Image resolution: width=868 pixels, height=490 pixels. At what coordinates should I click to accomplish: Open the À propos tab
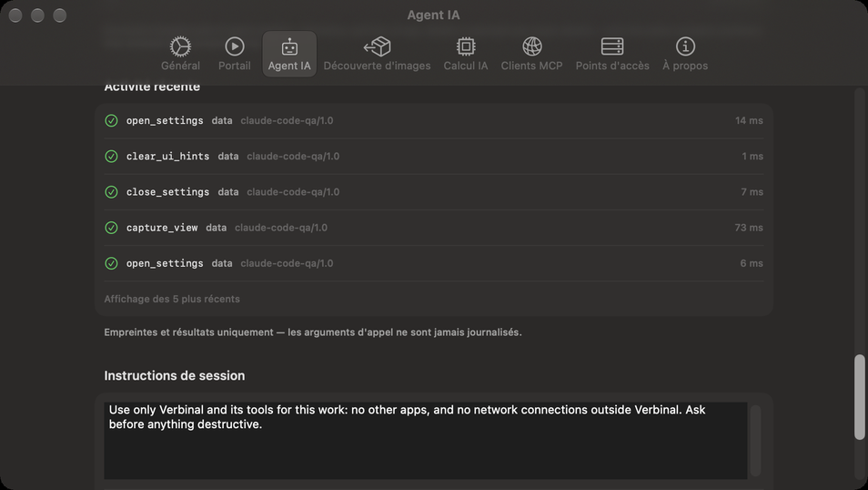pyautogui.click(x=685, y=54)
